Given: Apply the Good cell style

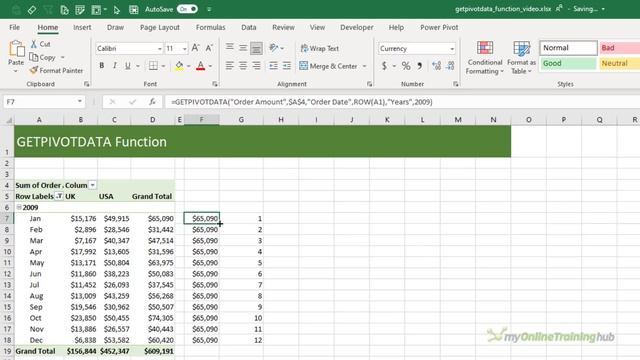Looking at the screenshot, I should pyautogui.click(x=568, y=63).
